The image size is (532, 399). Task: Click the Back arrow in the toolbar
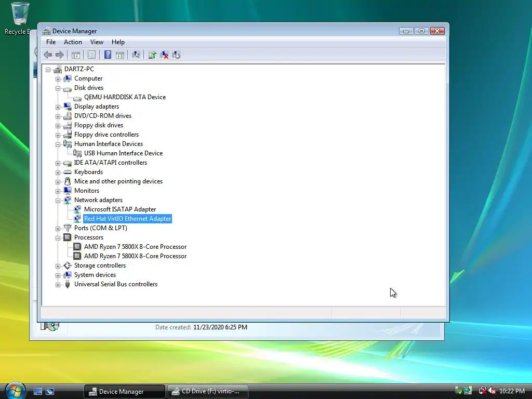coord(48,55)
